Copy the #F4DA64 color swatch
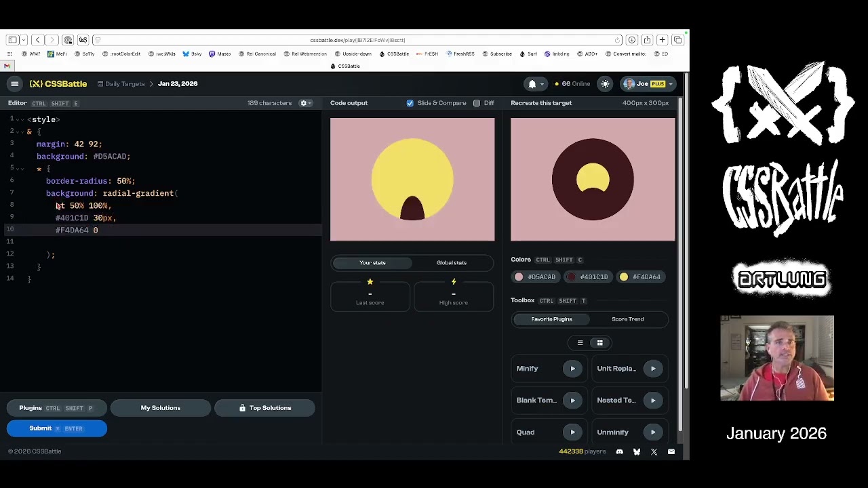This screenshot has height=488, width=868. pyautogui.click(x=640, y=277)
